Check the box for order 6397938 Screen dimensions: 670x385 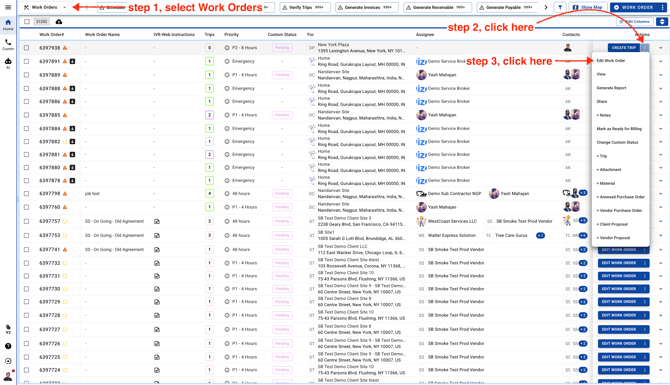[x=26, y=48]
